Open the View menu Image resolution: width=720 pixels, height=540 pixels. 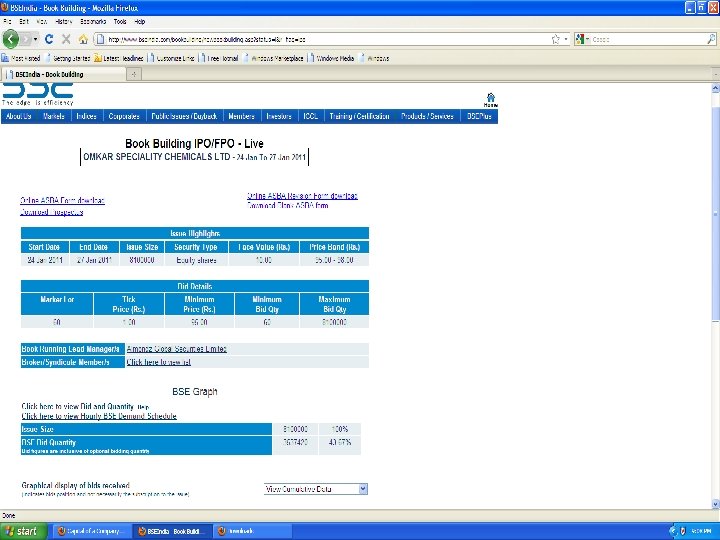(42, 21)
